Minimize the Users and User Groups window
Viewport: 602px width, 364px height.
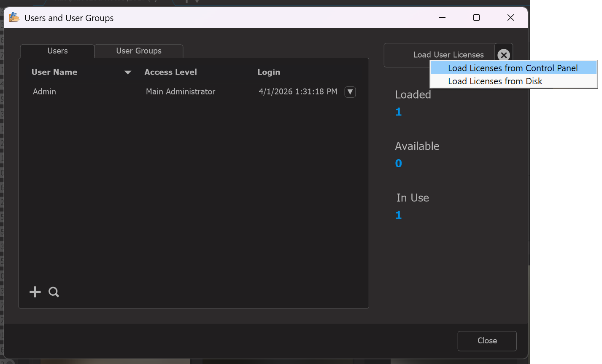pyautogui.click(x=443, y=18)
